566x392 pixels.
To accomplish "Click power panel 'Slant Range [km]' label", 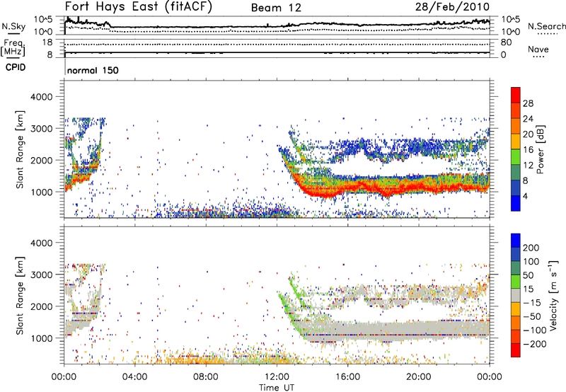I will (x=20, y=149).
